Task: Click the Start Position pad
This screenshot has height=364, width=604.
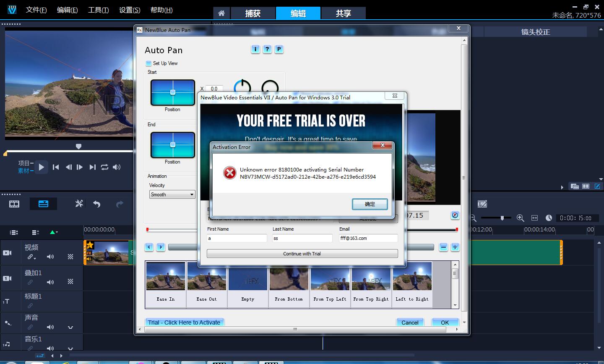Action: pos(172,93)
